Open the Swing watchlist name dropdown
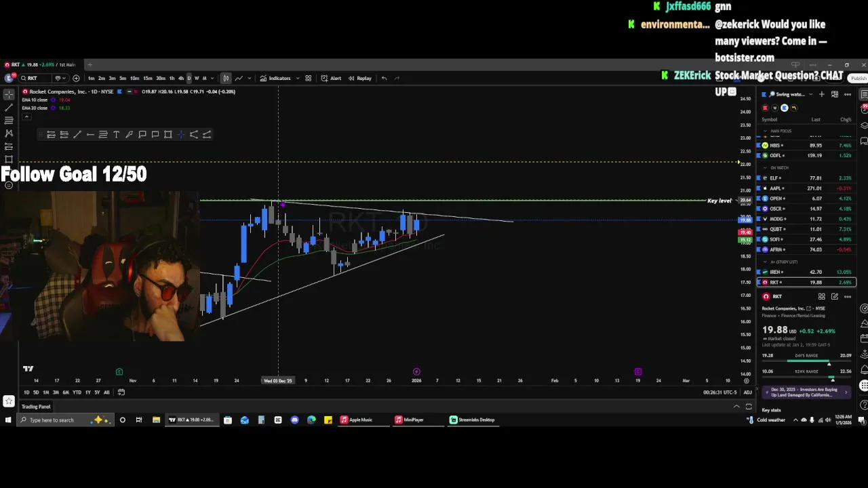 (790, 94)
